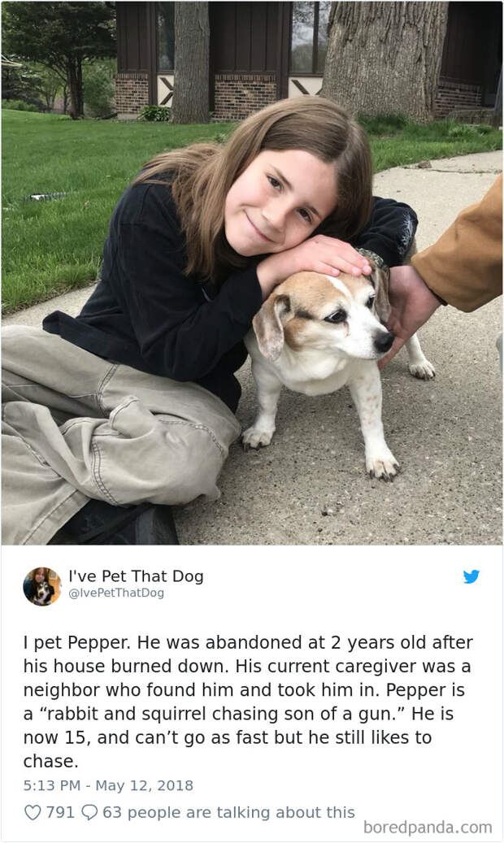Click the brick house wall in the background

click(245, 96)
